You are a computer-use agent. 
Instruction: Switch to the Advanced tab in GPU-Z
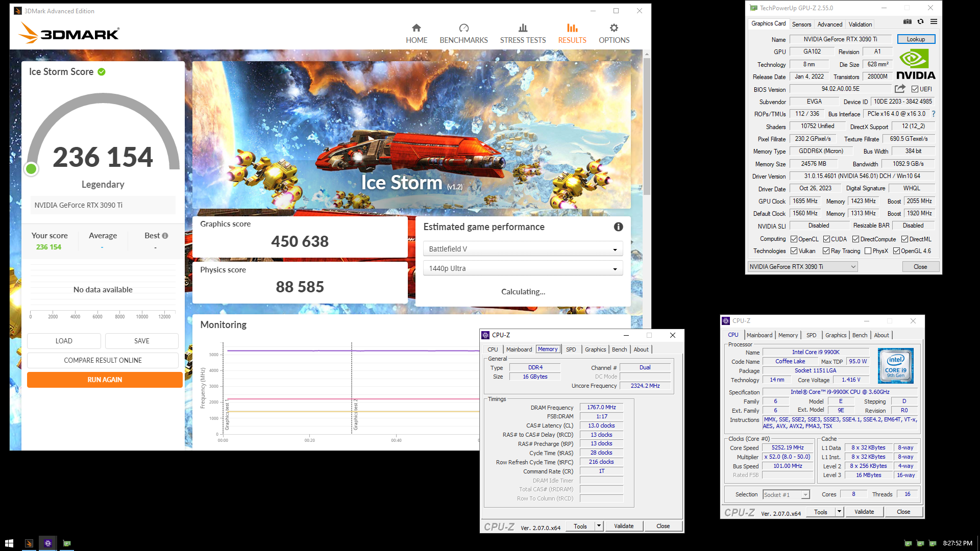pos(830,24)
